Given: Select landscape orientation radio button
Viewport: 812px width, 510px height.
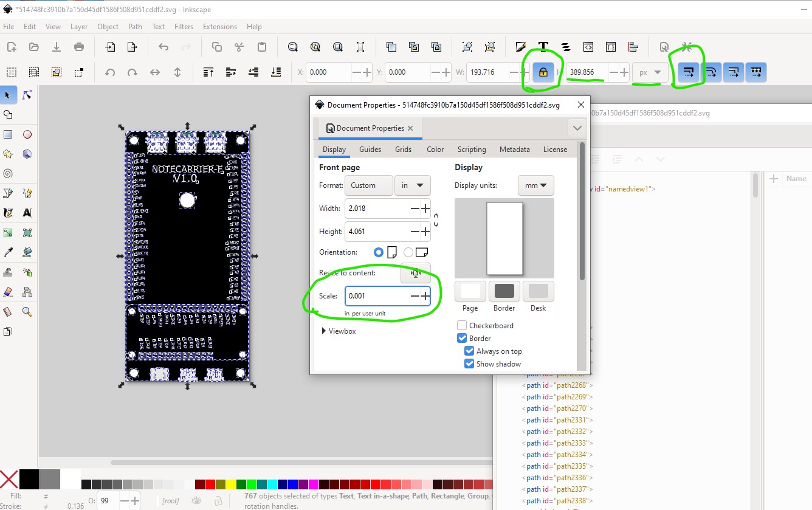Looking at the screenshot, I should point(408,252).
